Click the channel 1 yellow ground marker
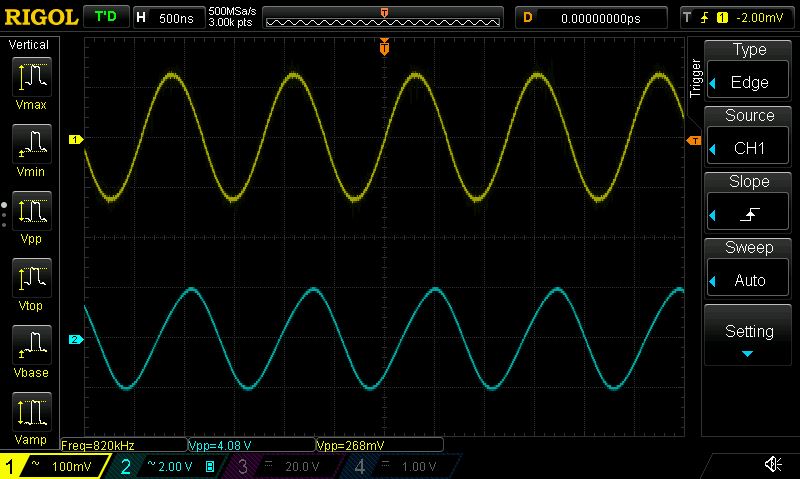Image resolution: width=800 pixels, height=479 pixels. [76, 139]
